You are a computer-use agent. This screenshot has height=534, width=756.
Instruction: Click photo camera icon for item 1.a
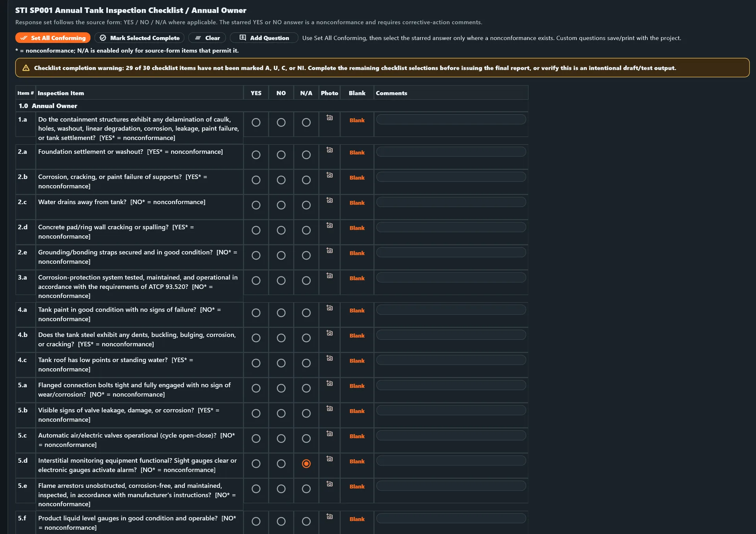330,117
